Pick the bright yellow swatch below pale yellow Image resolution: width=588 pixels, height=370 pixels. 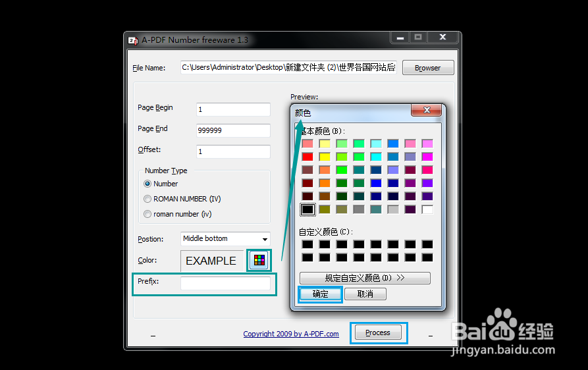[325, 157]
